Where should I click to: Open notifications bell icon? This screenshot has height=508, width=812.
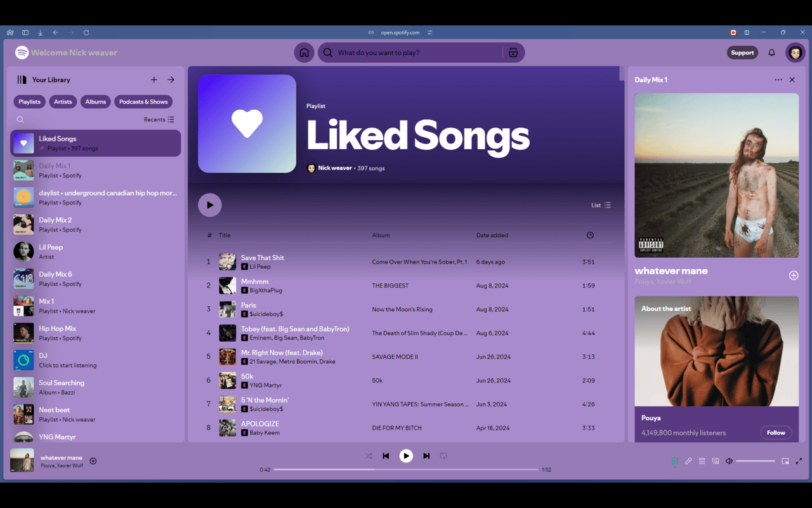(x=771, y=53)
